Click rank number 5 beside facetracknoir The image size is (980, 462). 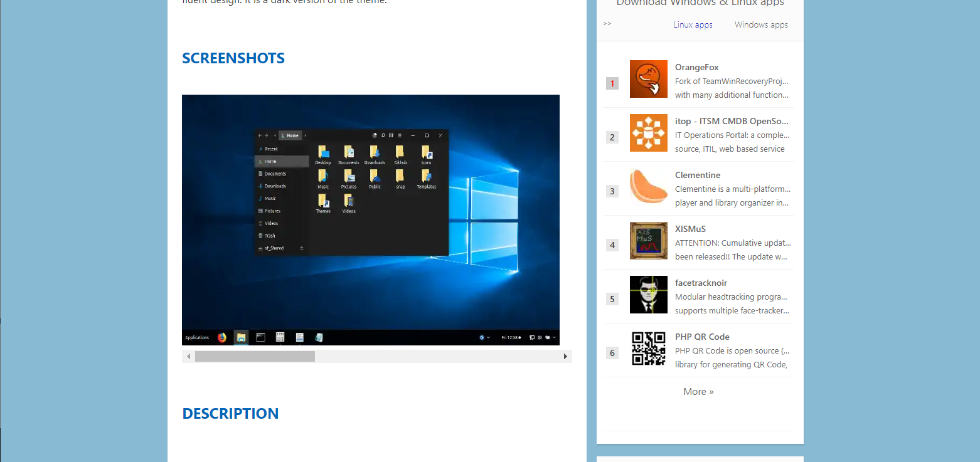tap(612, 299)
